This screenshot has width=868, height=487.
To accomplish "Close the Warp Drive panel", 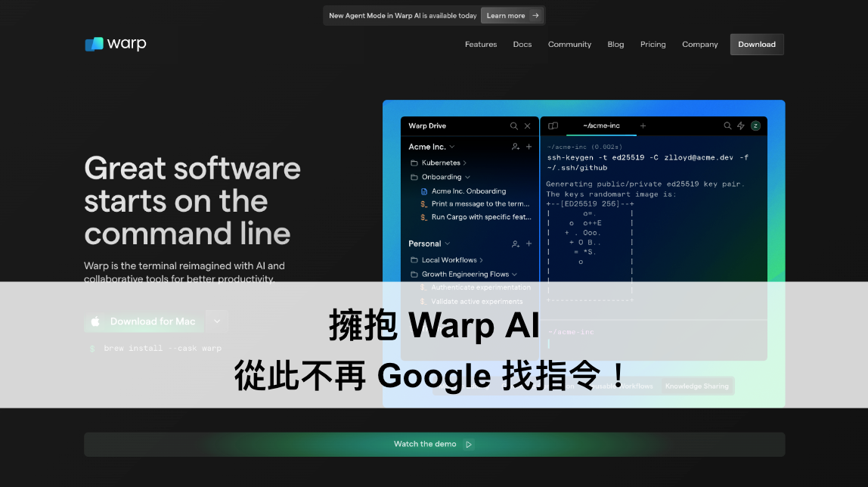I will point(527,126).
